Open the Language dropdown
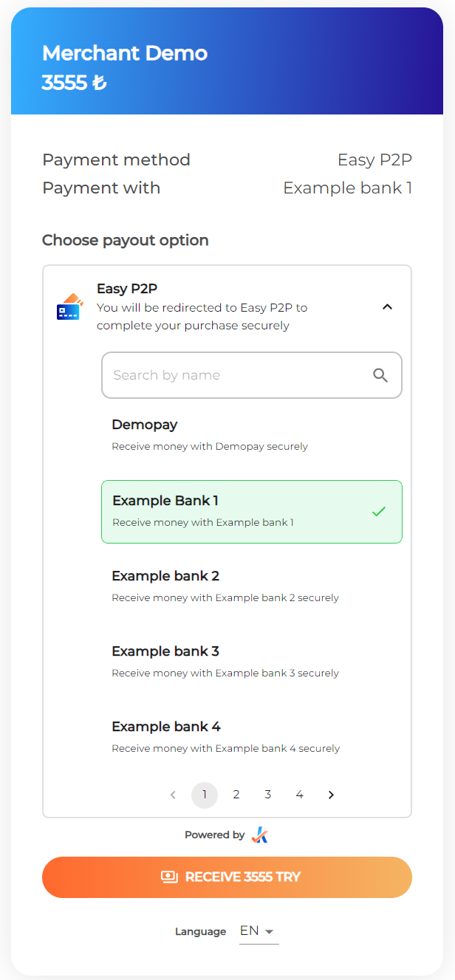This screenshot has height=980, width=455. coord(258,931)
